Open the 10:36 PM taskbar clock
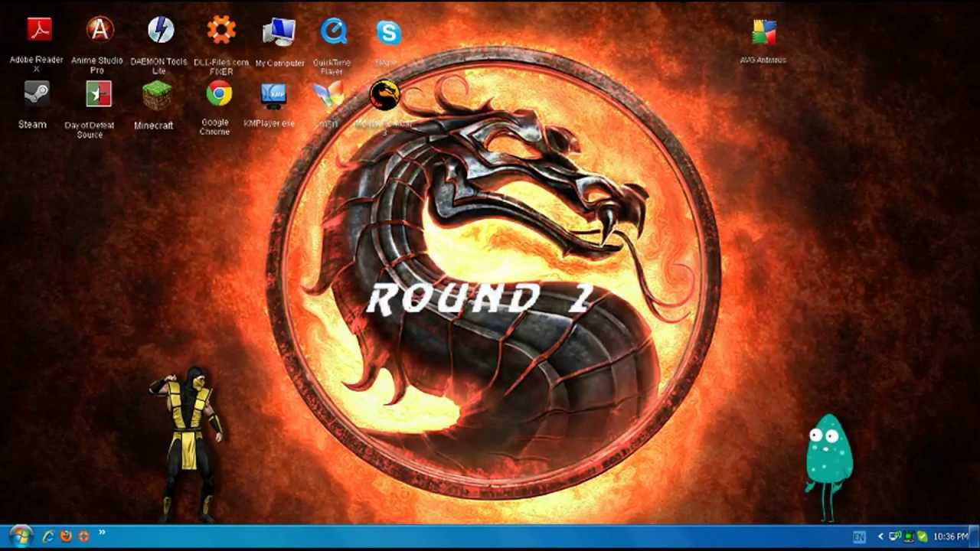Screen dimensions: 980x551 point(950,536)
